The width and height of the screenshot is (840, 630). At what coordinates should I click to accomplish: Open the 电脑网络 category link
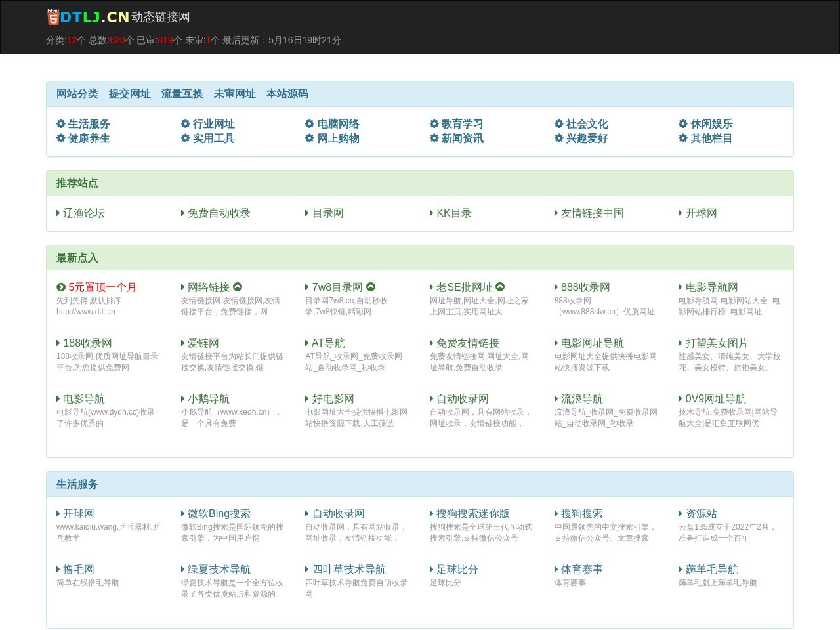339,123
